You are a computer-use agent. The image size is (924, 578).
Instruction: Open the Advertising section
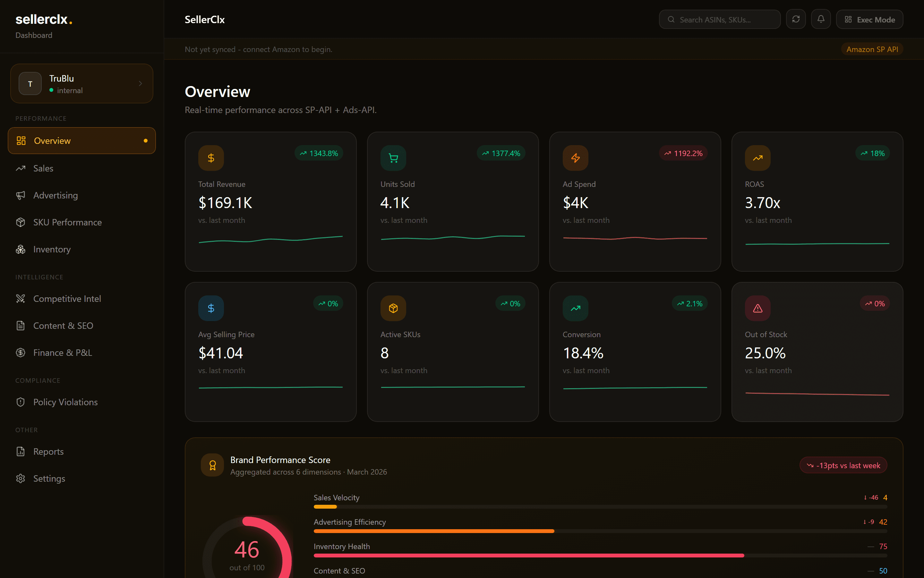[x=82, y=195]
